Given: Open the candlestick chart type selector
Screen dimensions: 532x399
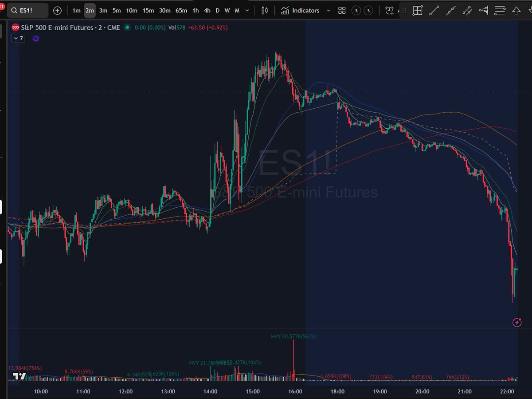Looking at the screenshot, I should 265,10.
